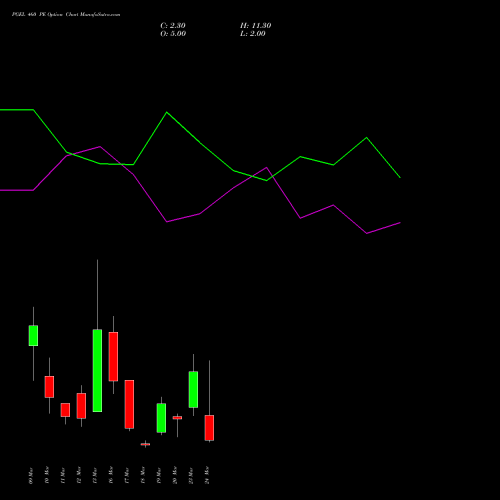The image size is (500, 500).
Task: Click the 09 Mar date label
Action: tap(31, 476)
